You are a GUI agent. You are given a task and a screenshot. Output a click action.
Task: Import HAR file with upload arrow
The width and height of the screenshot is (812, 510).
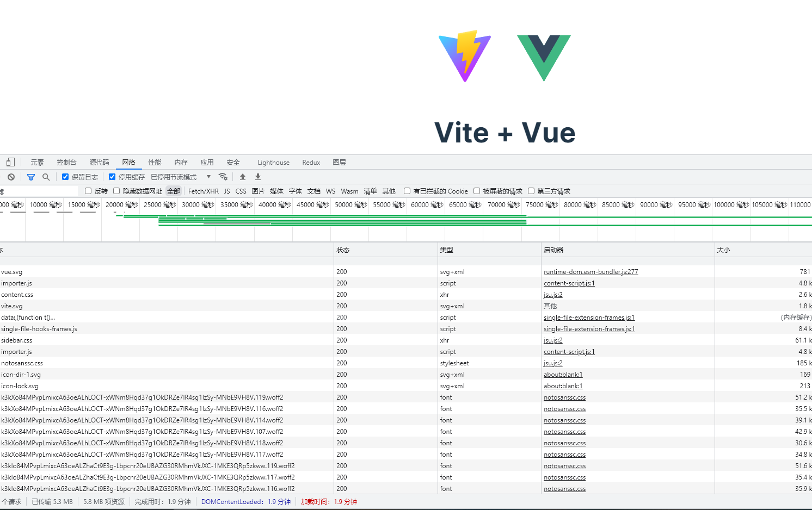coord(243,177)
